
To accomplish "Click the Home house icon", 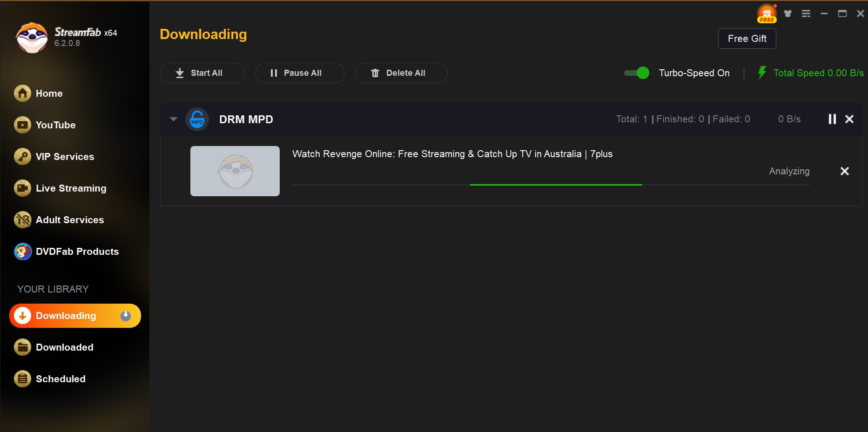I will pos(22,93).
